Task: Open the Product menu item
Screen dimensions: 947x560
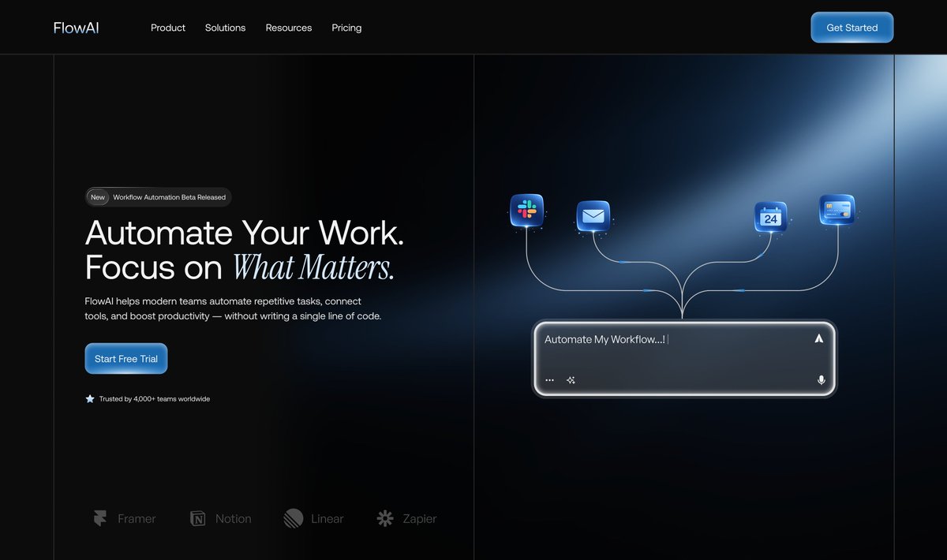Action: pyautogui.click(x=168, y=28)
